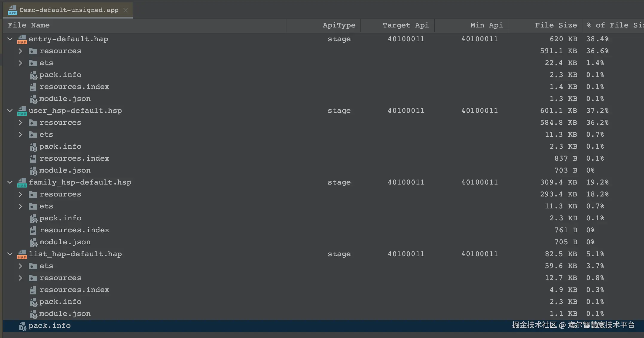Click resources folder icon under entry-default.hap
Viewport: 644px width, 338px height.
tap(33, 51)
